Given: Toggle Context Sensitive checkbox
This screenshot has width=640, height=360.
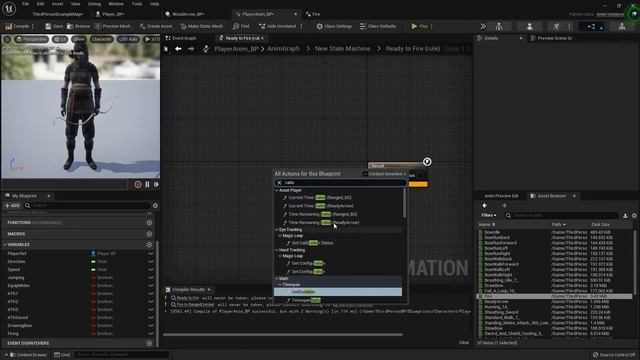Looking at the screenshot, I should click(x=365, y=174).
